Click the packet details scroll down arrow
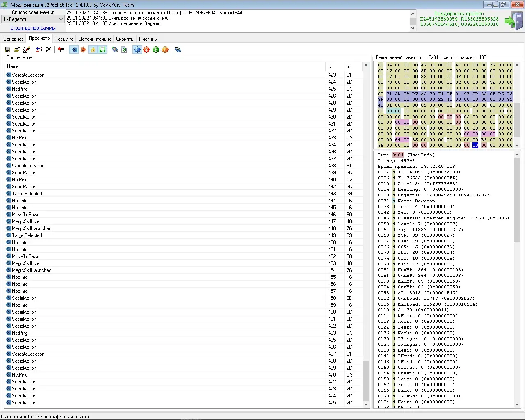The width and height of the screenshot is (525, 420). tap(517, 404)
